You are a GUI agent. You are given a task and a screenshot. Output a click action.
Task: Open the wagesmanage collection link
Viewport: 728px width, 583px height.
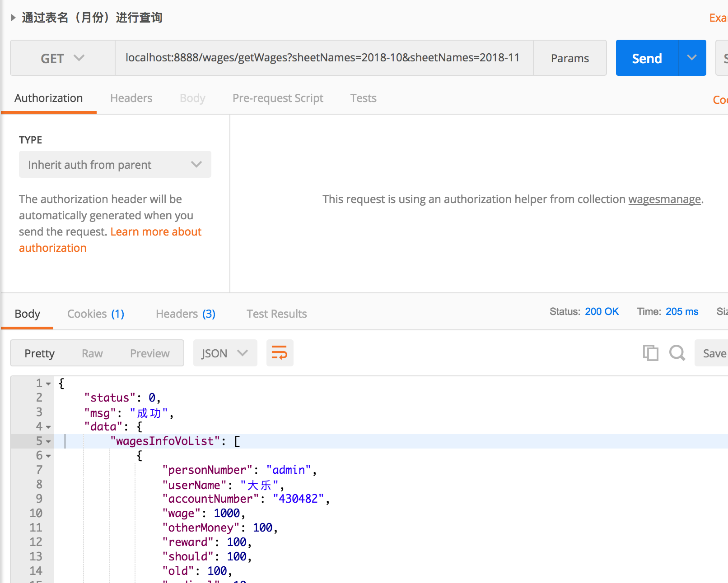point(664,199)
